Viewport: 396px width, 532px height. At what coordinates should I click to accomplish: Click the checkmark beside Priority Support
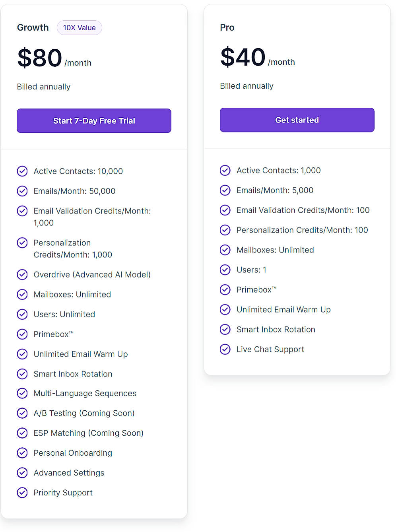coord(22,493)
